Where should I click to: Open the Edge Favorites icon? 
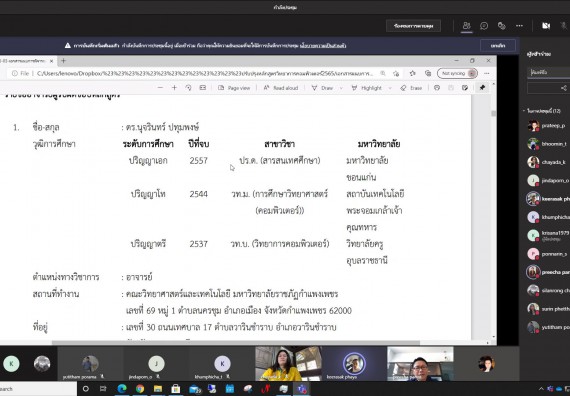pyautogui.click(x=413, y=73)
